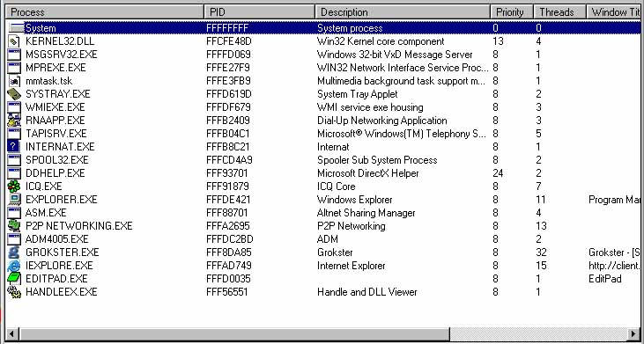Click the ADM4005.EXE window icon
The width and height of the screenshot is (644, 344).
click(x=14, y=238)
